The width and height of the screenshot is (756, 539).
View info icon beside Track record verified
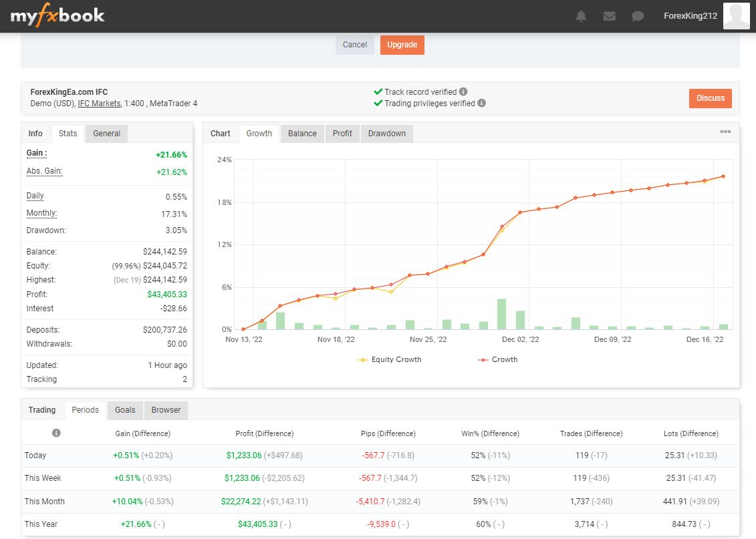point(462,92)
